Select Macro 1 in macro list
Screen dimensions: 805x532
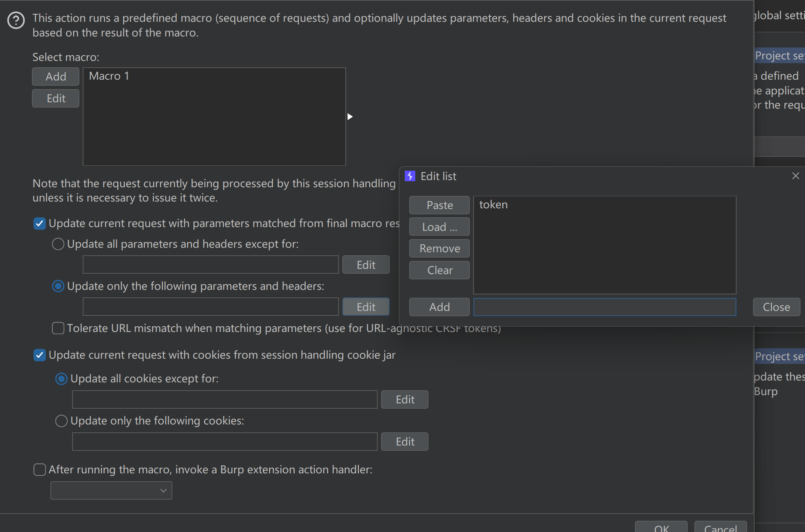109,76
